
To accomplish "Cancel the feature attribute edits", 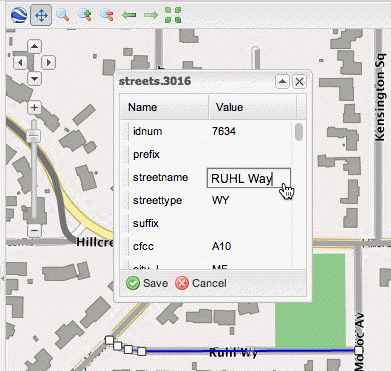I will coord(201,283).
